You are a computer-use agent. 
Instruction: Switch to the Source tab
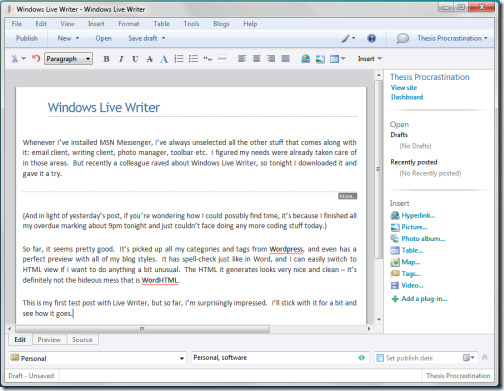pos(82,339)
